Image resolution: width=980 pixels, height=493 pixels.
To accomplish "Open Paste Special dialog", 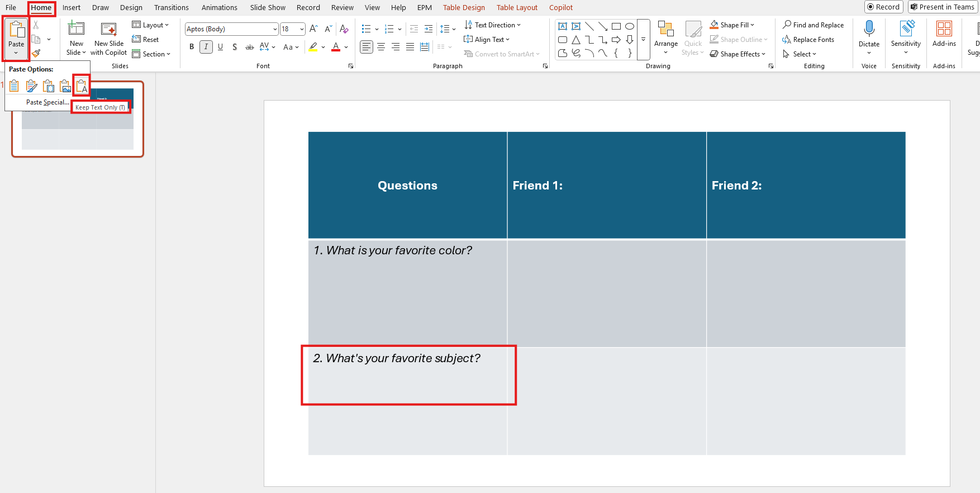I will [47, 102].
